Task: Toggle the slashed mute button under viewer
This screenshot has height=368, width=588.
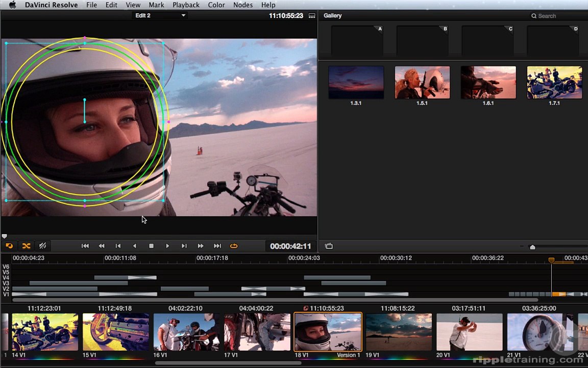Action: point(43,246)
